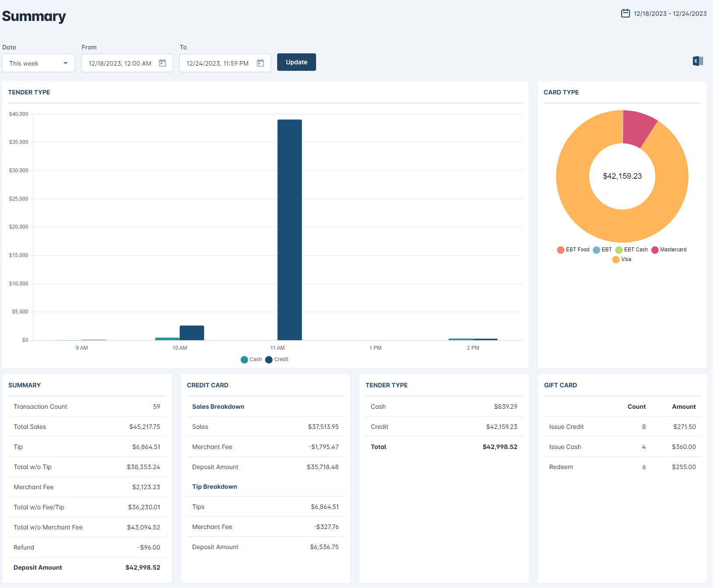This screenshot has width=713, height=588.
Task: Toggle the Cash series in chart legend
Action: click(x=251, y=359)
